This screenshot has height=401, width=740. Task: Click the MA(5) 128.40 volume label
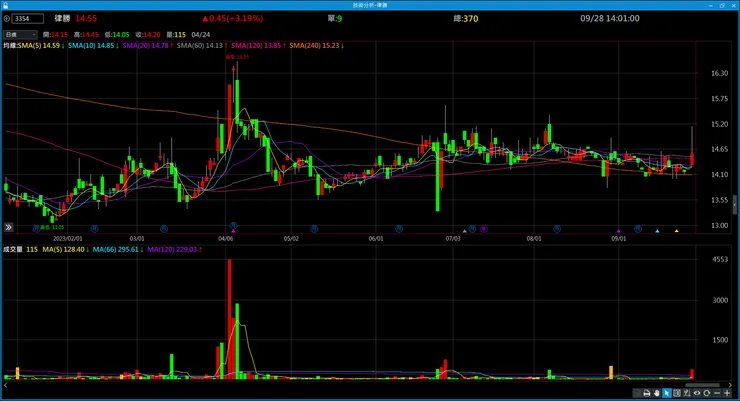click(66, 250)
